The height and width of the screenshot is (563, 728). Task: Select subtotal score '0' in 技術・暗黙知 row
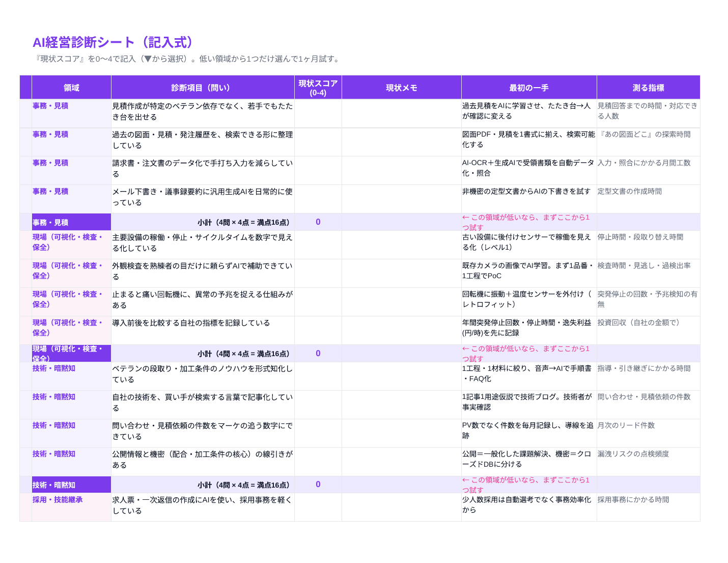[x=318, y=485]
